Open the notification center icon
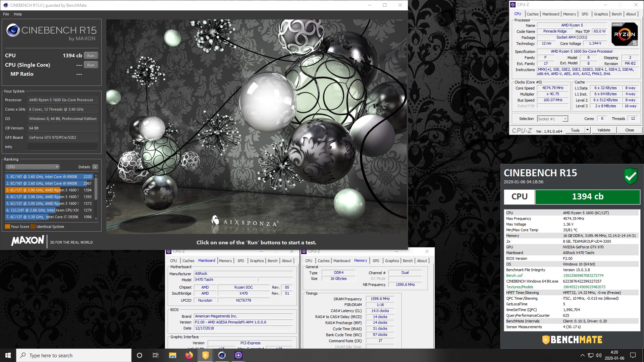Image resolution: width=644 pixels, height=362 pixels. (633, 355)
